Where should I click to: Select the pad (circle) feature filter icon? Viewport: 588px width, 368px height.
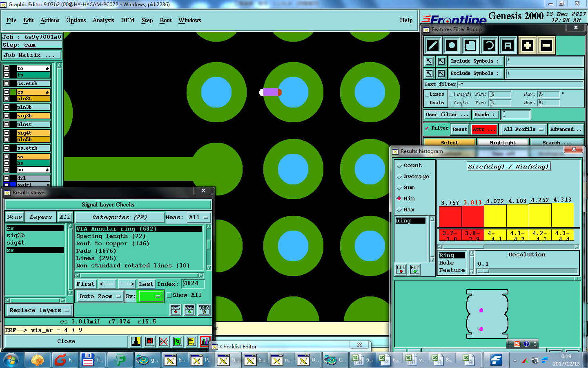[452, 45]
